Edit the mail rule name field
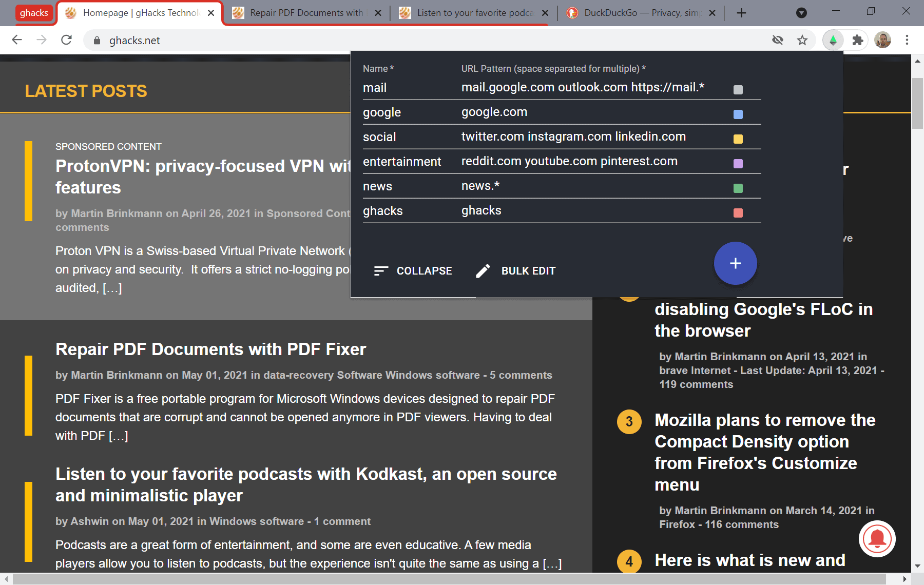The height and width of the screenshot is (585, 924). pos(409,88)
